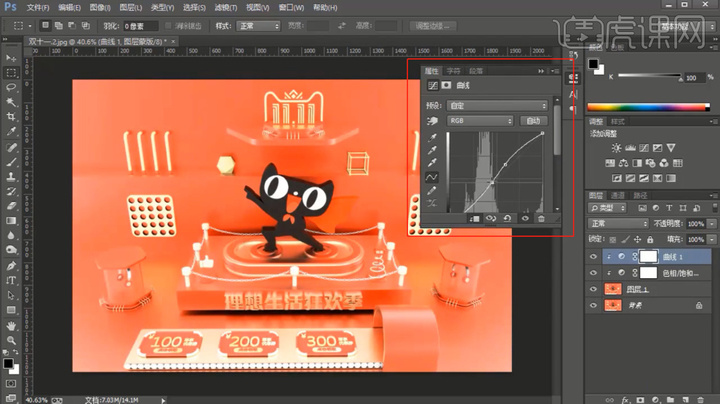Open the 图像(I) menu
The width and height of the screenshot is (720, 404).
click(100, 8)
